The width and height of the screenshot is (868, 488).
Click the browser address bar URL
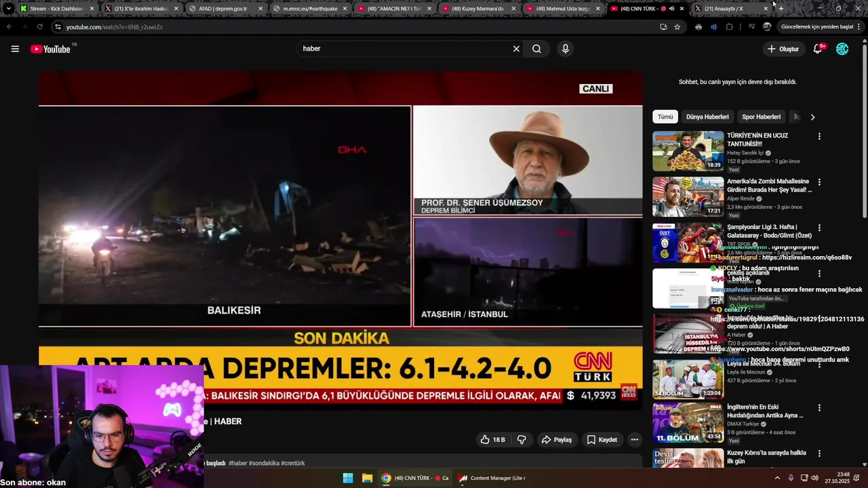click(115, 27)
